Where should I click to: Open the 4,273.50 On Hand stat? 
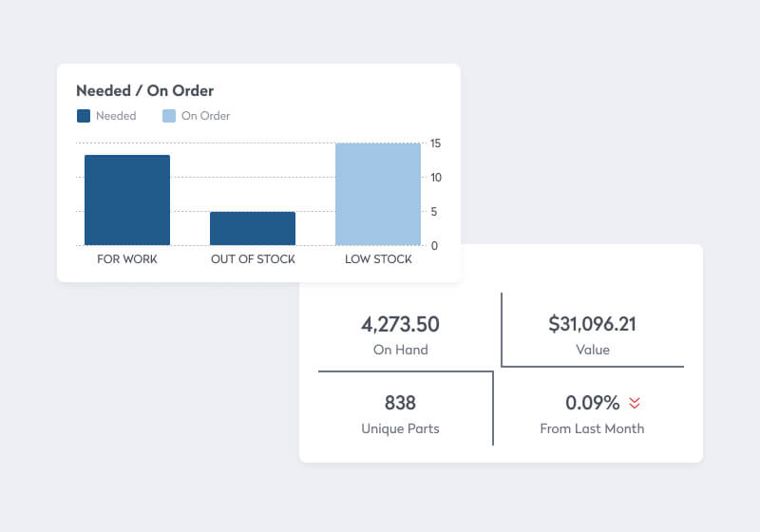(x=400, y=324)
